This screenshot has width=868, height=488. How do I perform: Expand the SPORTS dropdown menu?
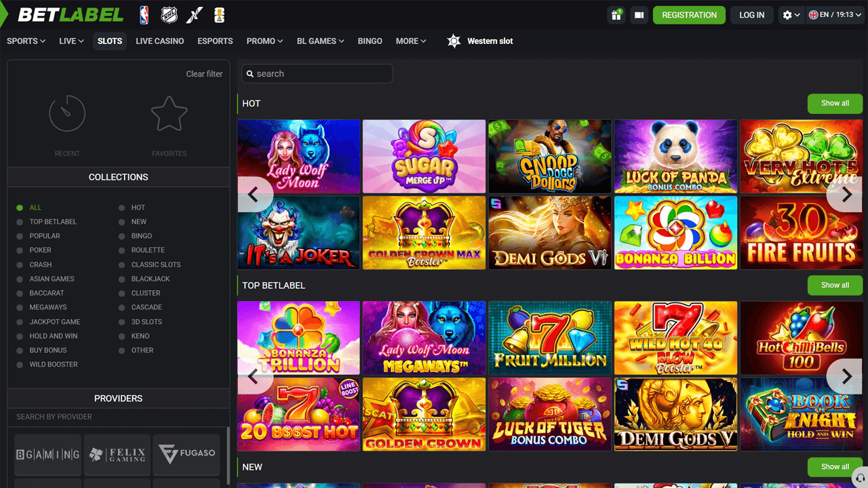pos(26,41)
